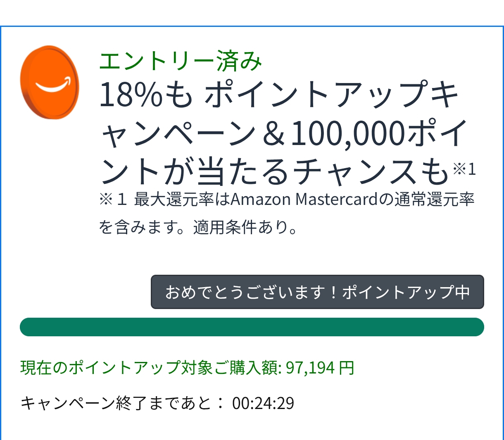The height and width of the screenshot is (440, 504).
Task: Tap the 18% figure in the headline
Action: pyautogui.click(x=131, y=95)
